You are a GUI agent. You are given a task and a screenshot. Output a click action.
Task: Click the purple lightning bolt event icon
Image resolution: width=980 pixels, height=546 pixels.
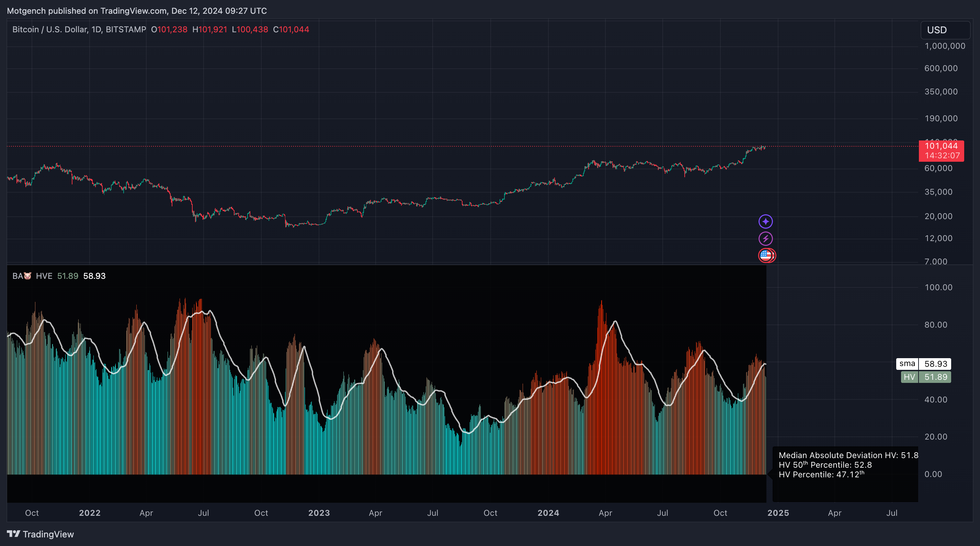click(765, 239)
